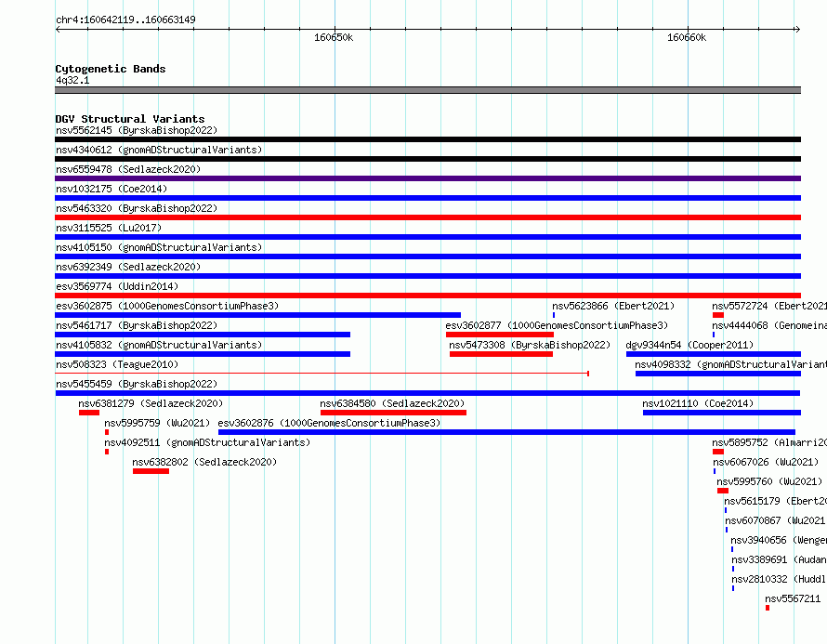Click nsv4105832 (gnomADStructuralVariants) label
Screen dimensions: 827x644
(x=159, y=345)
